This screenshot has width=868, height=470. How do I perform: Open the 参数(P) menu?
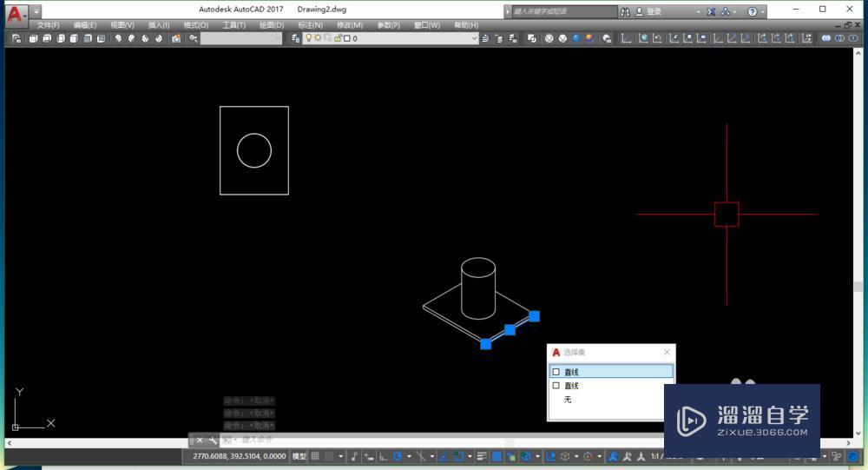(x=388, y=25)
